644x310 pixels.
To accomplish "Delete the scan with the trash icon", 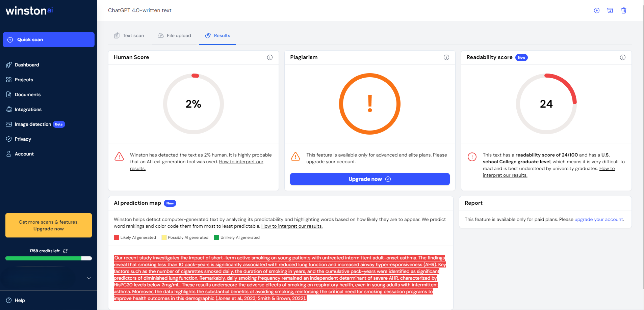I will coord(623,10).
